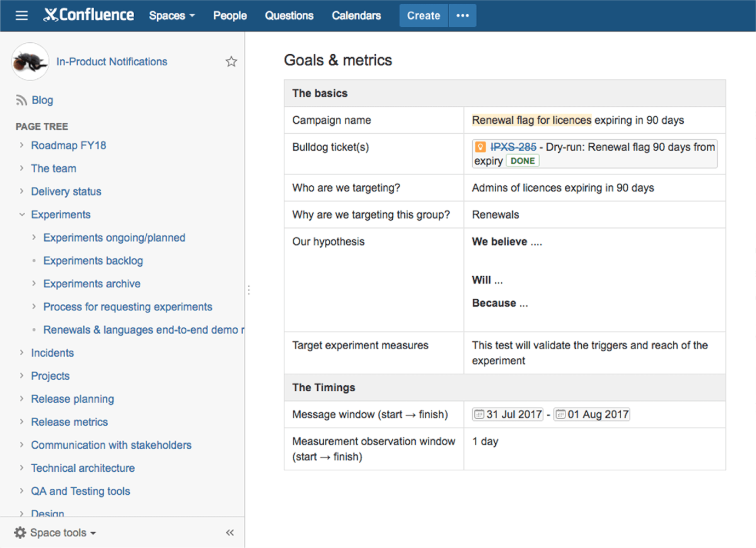Collapse the Experiments section in the page tree

coord(21,214)
